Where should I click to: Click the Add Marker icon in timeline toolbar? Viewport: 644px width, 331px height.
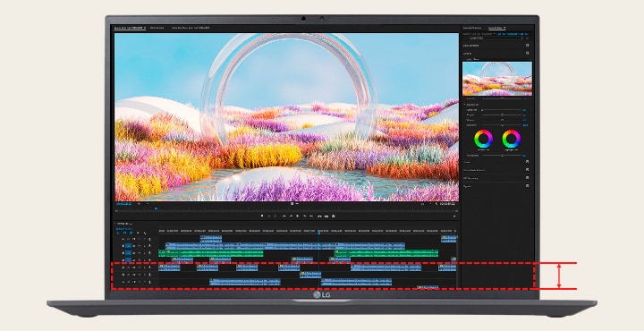point(138,233)
